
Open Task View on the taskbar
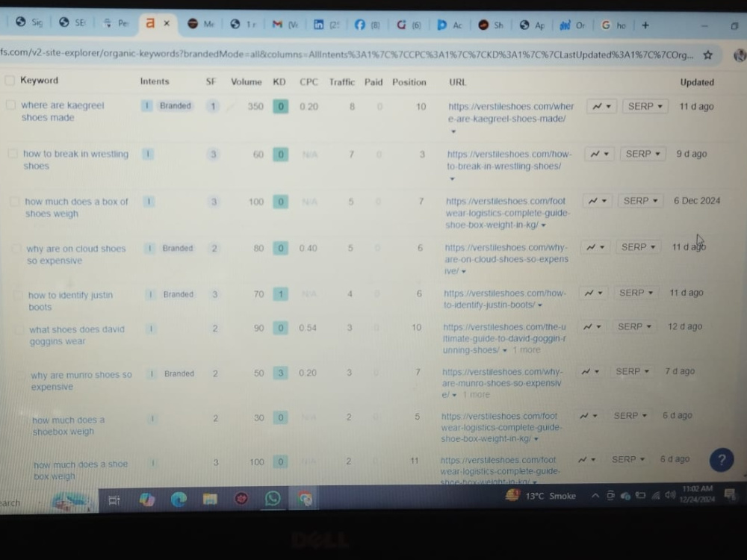114,500
